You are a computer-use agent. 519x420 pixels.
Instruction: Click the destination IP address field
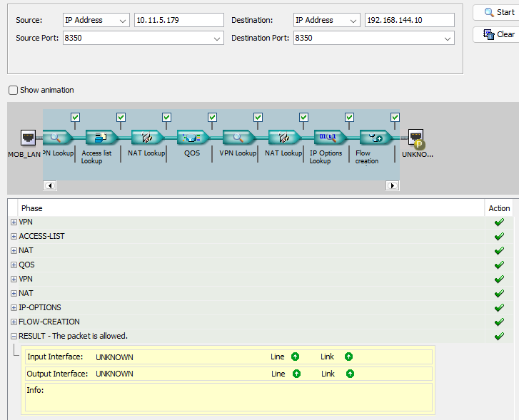pyautogui.click(x=410, y=20)
